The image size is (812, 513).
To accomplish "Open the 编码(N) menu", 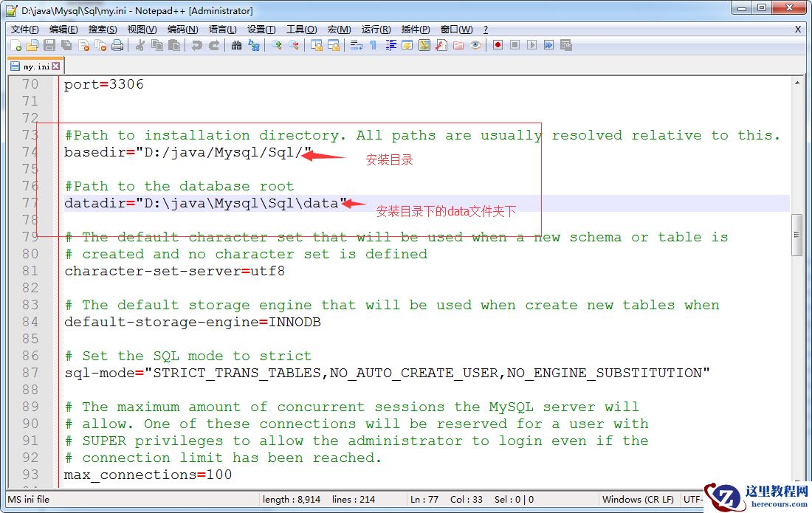I will point(182,30).
